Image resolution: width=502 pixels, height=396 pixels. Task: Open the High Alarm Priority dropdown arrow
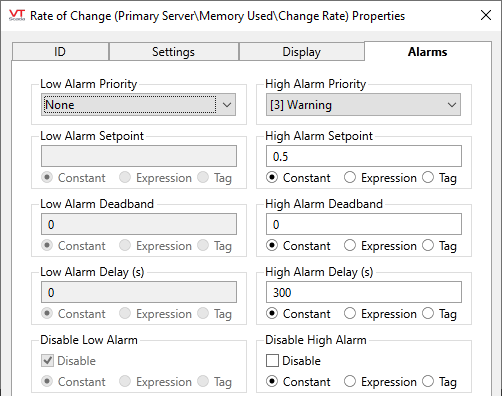[452, 105]
